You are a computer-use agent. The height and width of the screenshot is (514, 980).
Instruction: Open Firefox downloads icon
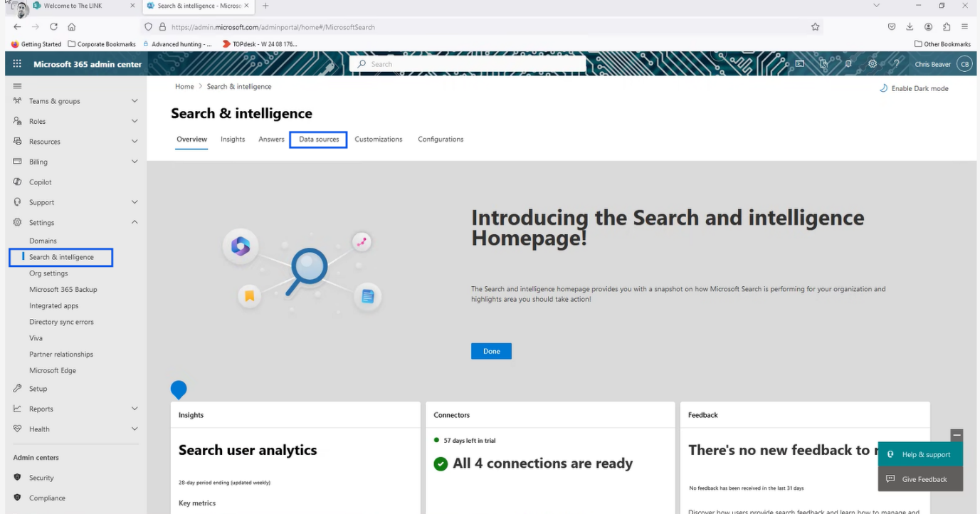coord(910,27)
